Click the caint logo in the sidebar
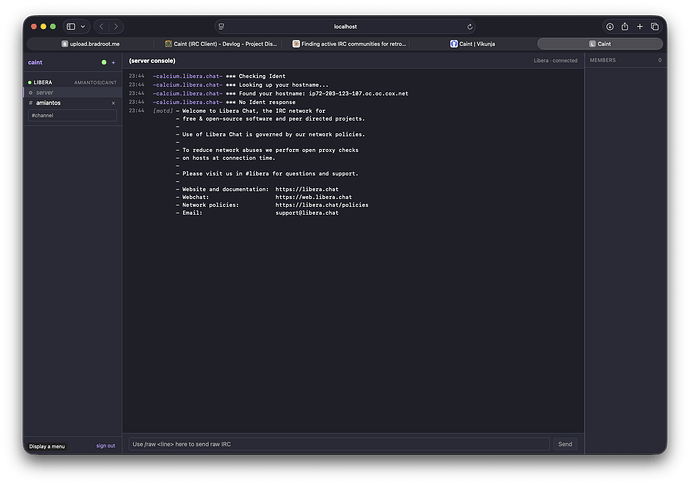 pyautogui.click(x=35, y=62)
